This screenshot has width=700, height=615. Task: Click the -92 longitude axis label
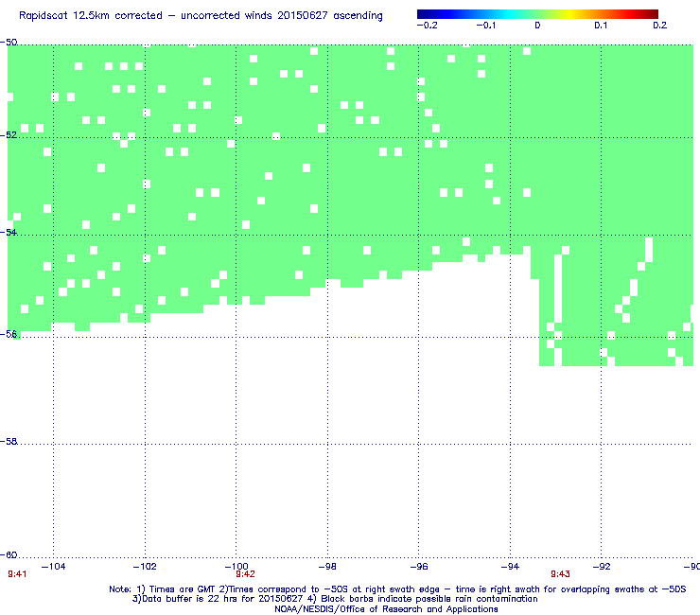click(602, 567)
